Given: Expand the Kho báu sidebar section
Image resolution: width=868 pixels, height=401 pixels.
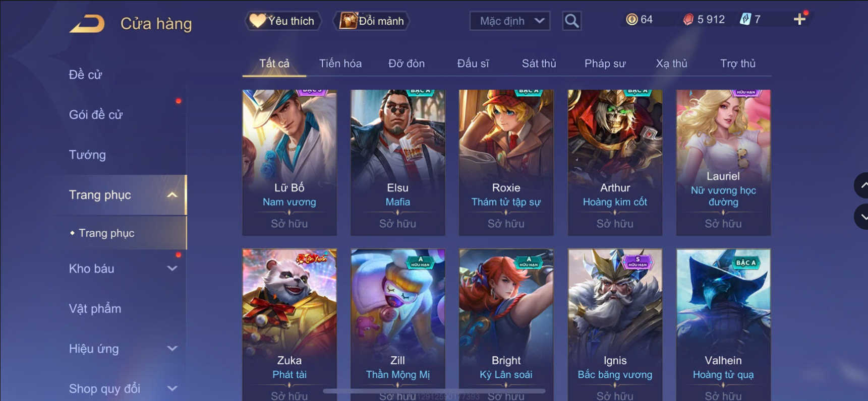Looking at the screenshot, I should coord(172,269).
